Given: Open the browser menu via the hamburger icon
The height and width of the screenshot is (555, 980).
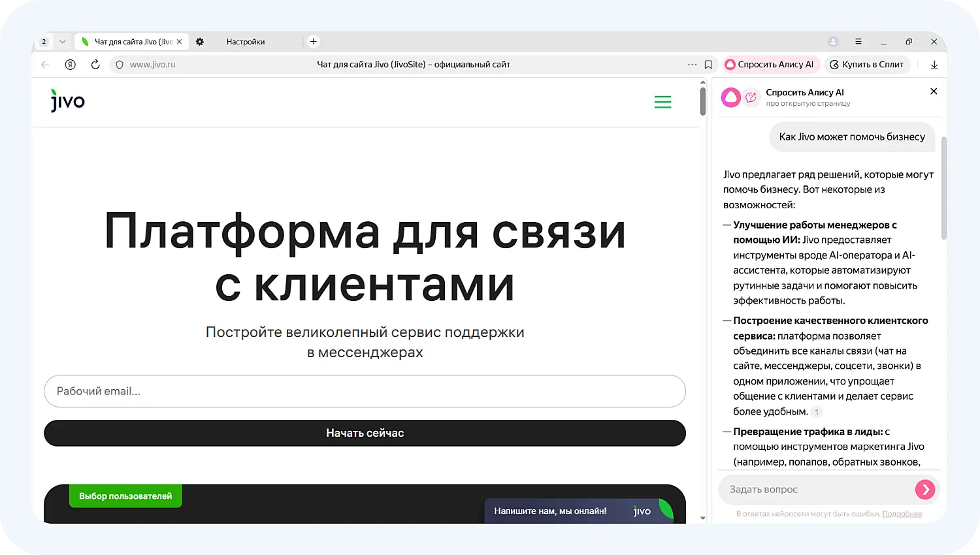Looking at the screenshot, I should [858, 41].
